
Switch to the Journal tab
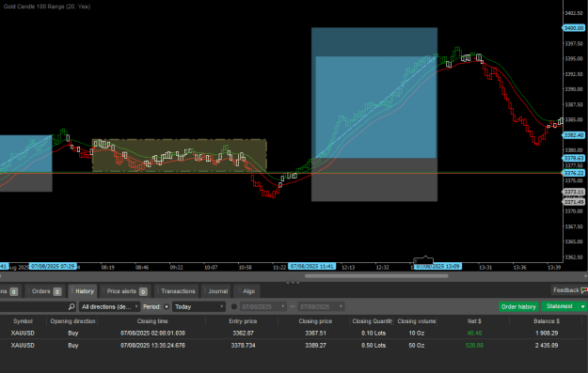pos(216,291)
